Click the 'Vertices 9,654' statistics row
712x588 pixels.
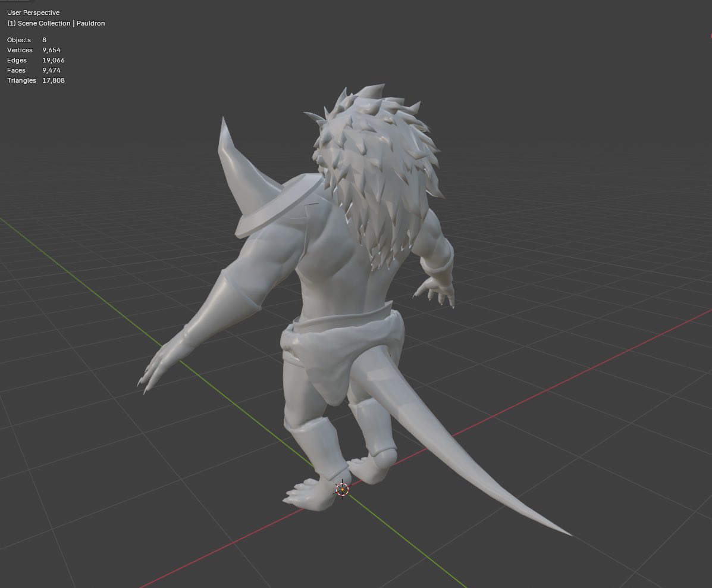point(33,50)
